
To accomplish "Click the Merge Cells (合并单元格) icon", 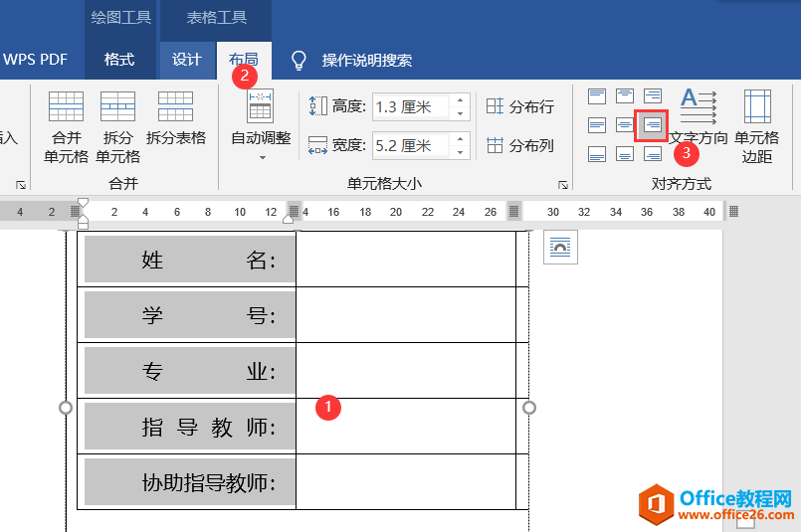I will 66,106.
